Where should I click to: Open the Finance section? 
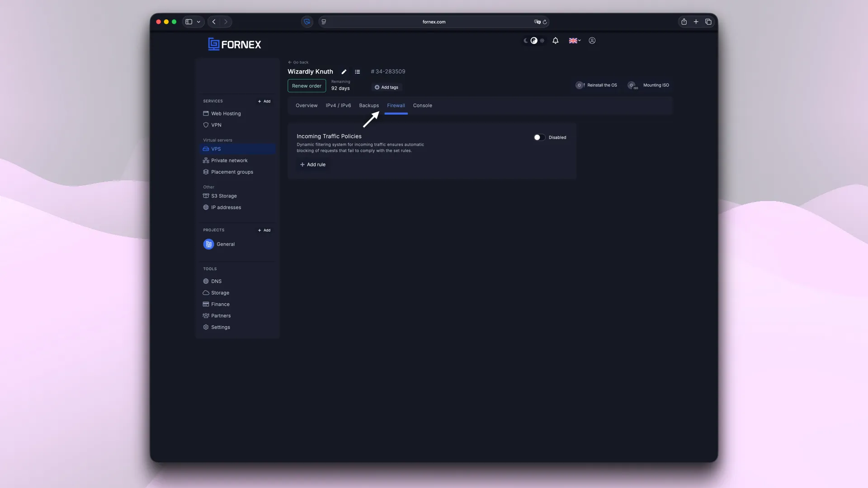click(220, 304)
